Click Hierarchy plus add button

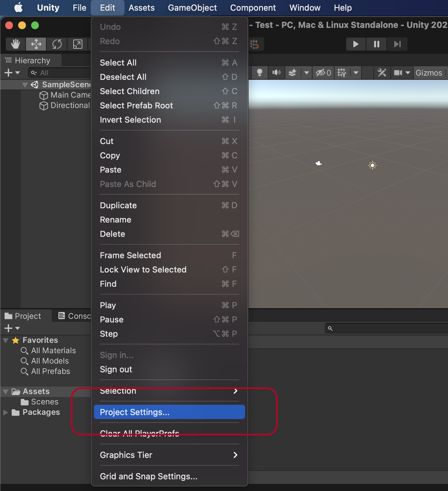tap(12, 73)
